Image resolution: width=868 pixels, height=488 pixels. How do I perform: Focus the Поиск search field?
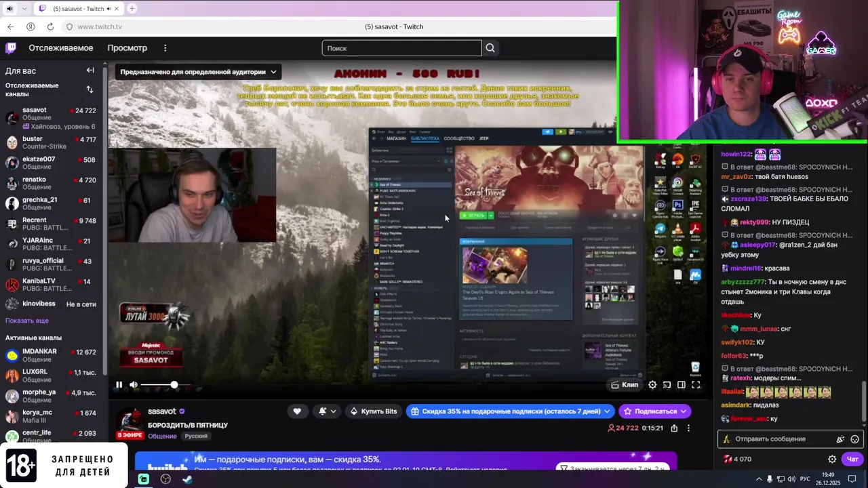401,48
